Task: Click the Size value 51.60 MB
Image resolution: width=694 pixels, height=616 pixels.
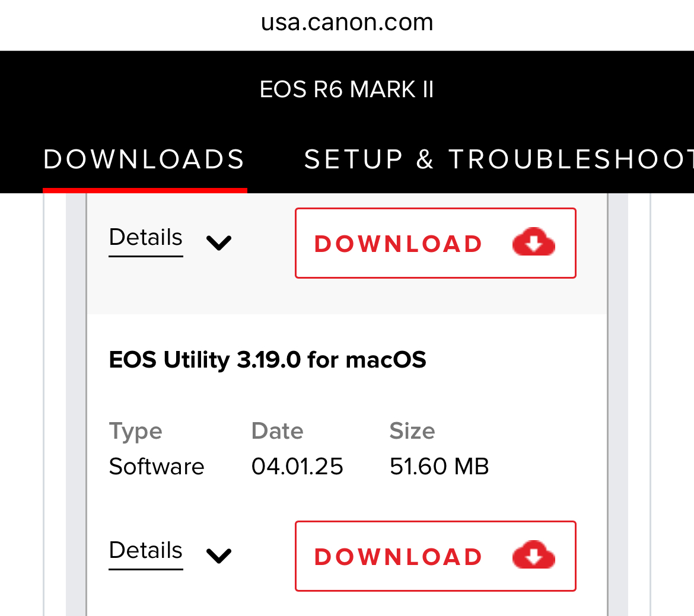Action: [439, 467]
